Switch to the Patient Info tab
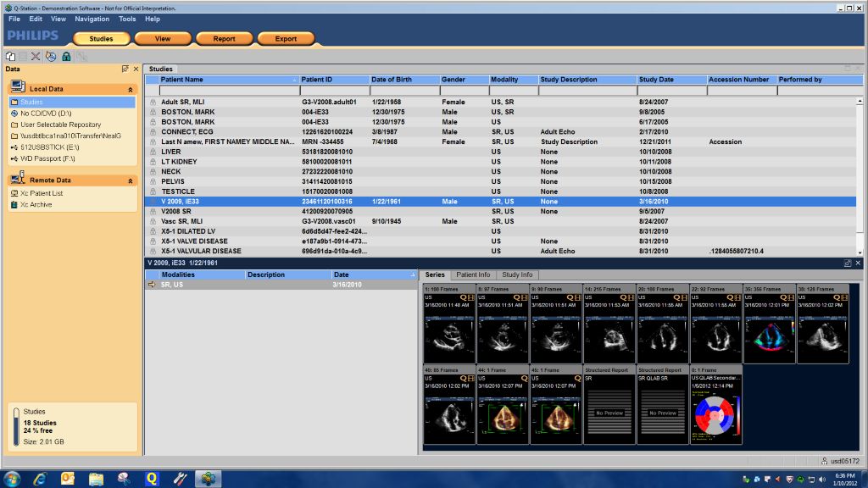The height and width of the screenshot is (488, 868). tap(473, 274)
